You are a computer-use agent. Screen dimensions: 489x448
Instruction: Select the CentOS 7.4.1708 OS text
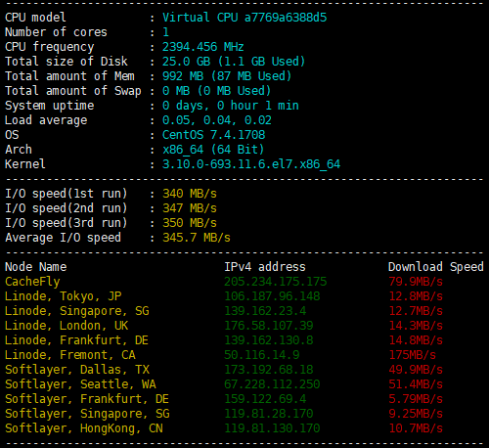click(214, 135)
